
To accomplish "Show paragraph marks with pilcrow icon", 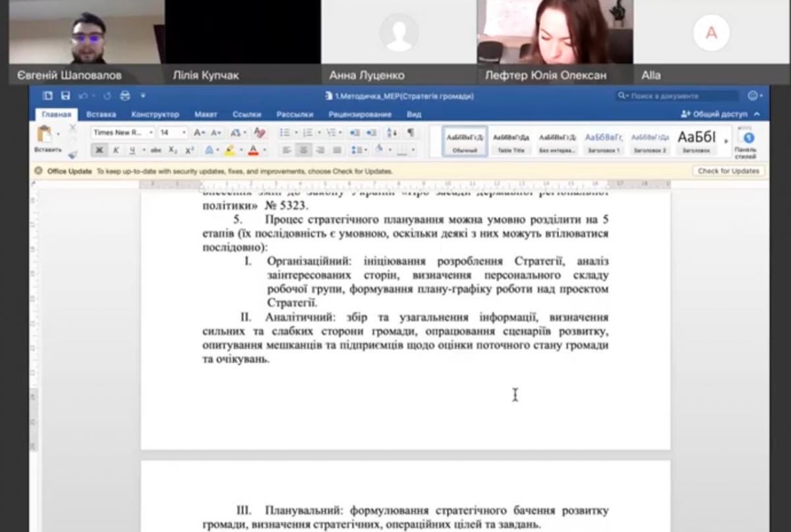I will click(410, 133).
